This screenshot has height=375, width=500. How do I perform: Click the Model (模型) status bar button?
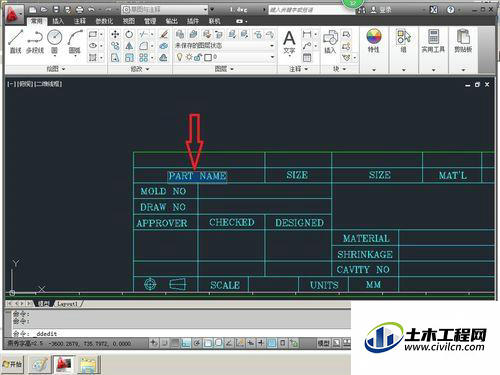click(x=323, y=343)
